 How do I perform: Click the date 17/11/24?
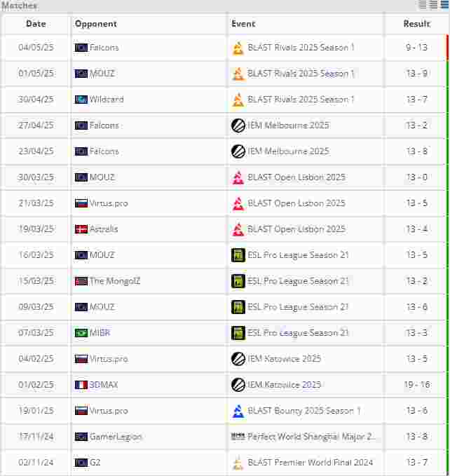point(36,437)
